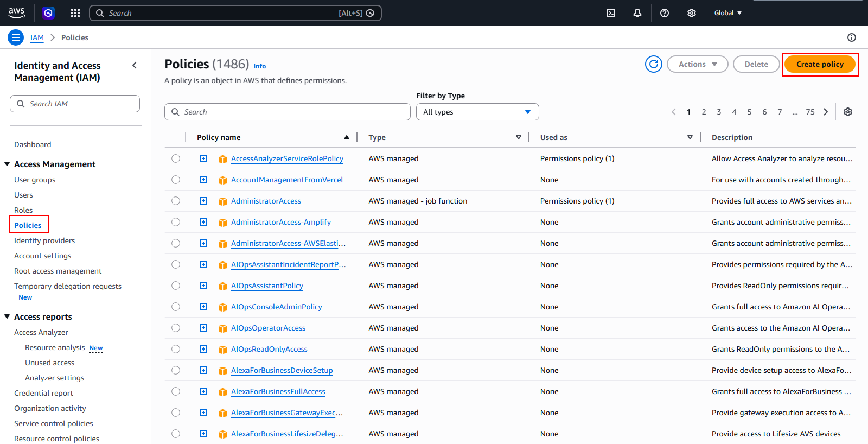Click the IAM breadcrumb link
The image size is (868, 444).
pyautogui.click(x=37, y=37)
